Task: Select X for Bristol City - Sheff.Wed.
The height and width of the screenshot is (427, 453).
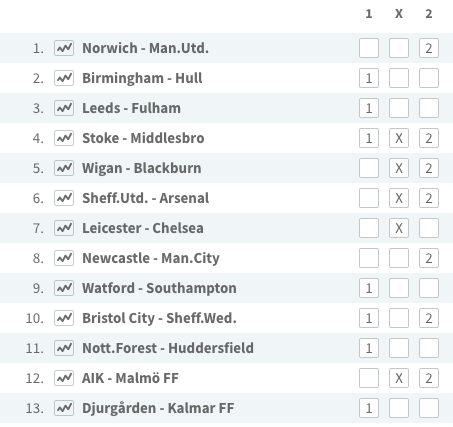Action: [399, 318]
